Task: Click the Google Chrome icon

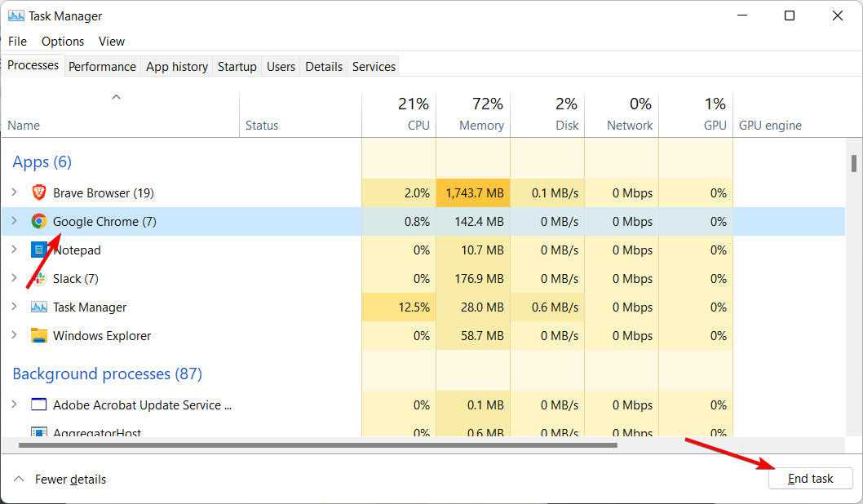Action: tap(38, 221)
